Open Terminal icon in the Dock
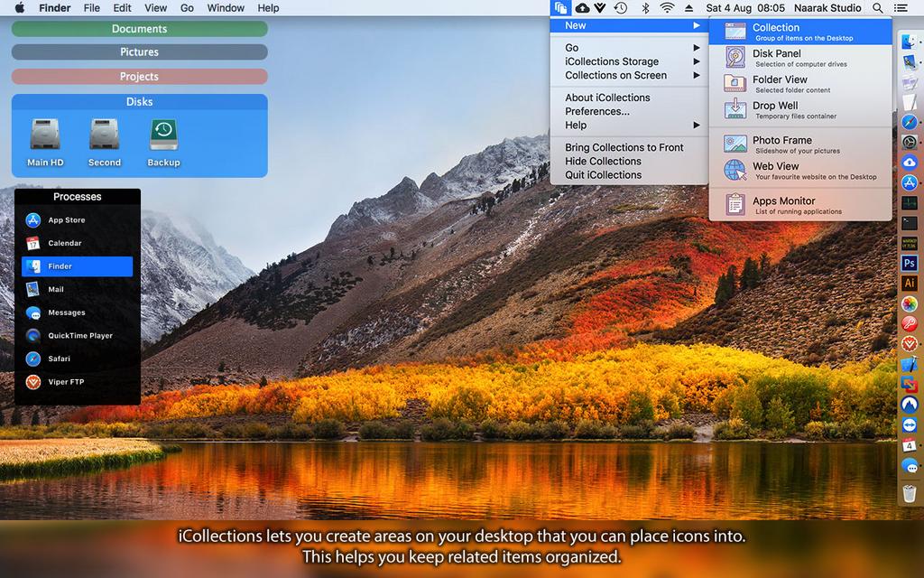Viewport: 924px width, 578px height. tap(910, 223)
